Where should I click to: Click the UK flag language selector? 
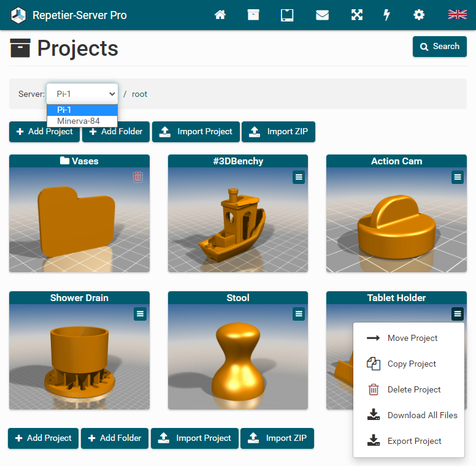click(x=458, y=15)
